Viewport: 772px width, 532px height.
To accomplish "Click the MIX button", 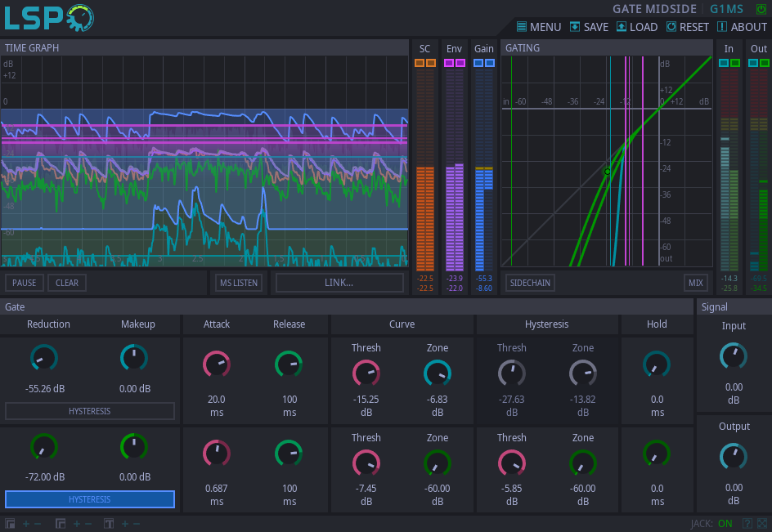I will point(696,283).
